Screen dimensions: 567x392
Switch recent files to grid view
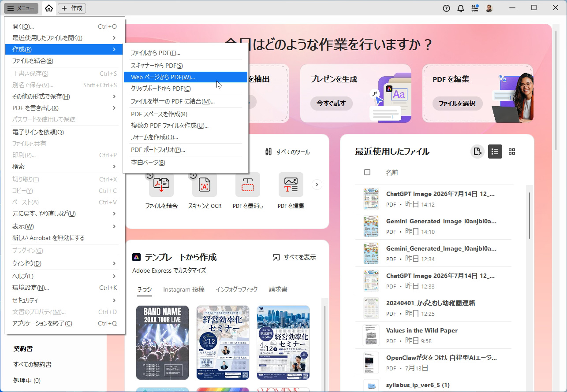[x=512, y=152]
